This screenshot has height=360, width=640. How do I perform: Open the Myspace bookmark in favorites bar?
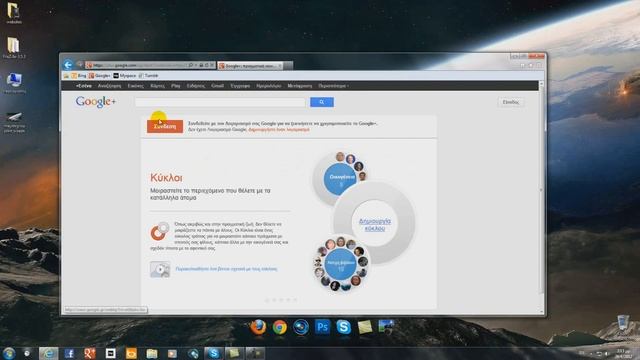click(x=125, y=76)
